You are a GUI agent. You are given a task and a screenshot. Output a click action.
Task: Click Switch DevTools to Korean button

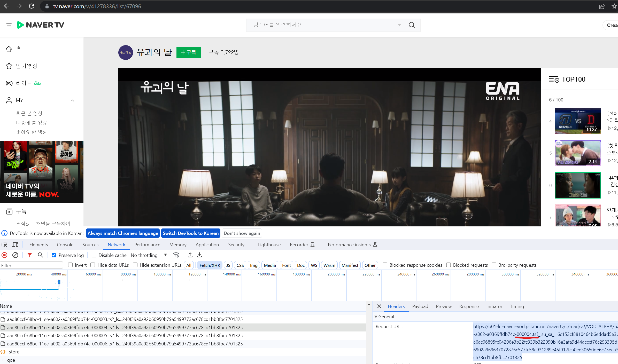tap(190, 233)
